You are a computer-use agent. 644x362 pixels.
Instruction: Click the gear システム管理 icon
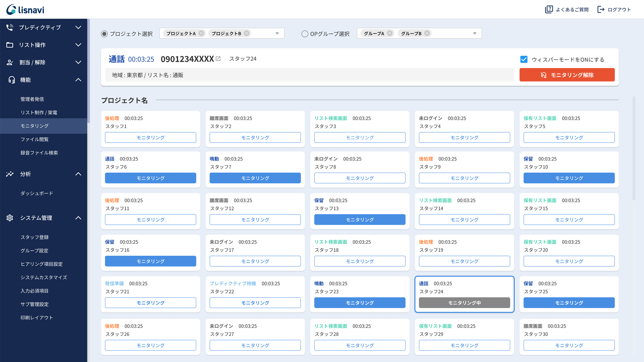(x=10, y=218)
